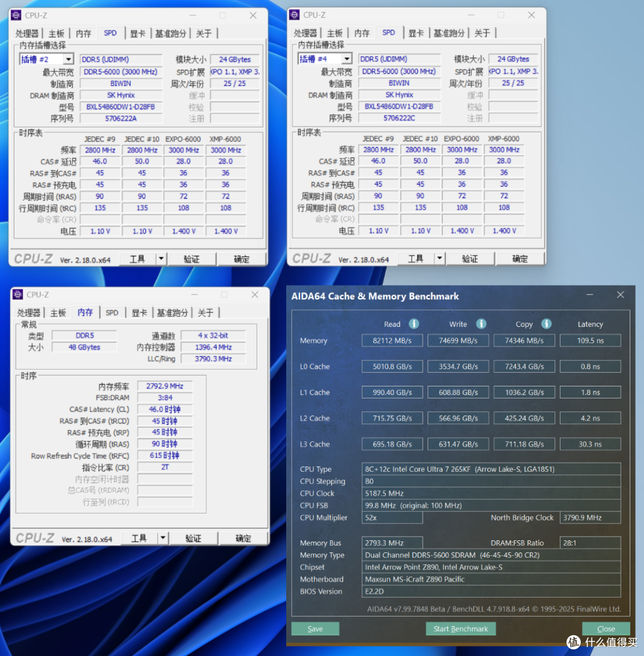Click the Copy info icon in AIDA64
Viewport: 644px width, 656px height.
click(546, 324)
